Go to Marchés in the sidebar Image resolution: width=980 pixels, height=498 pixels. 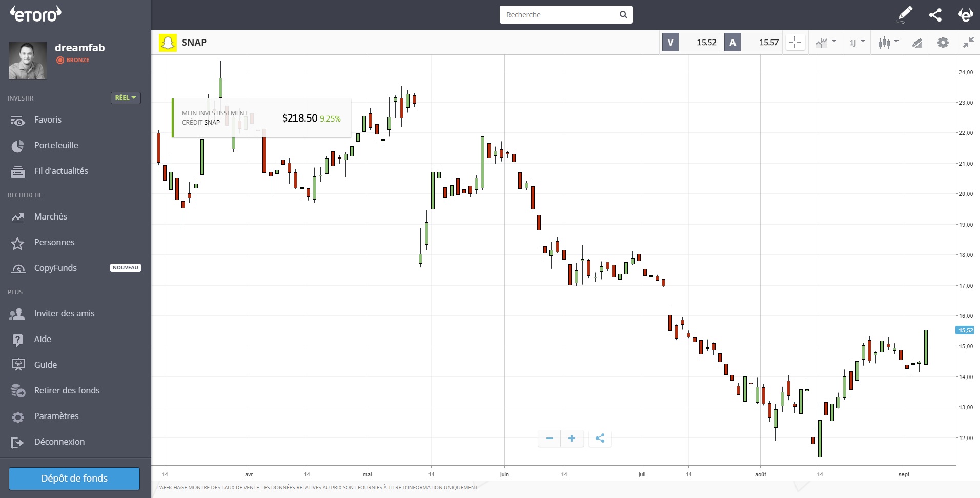coord(50,217)
